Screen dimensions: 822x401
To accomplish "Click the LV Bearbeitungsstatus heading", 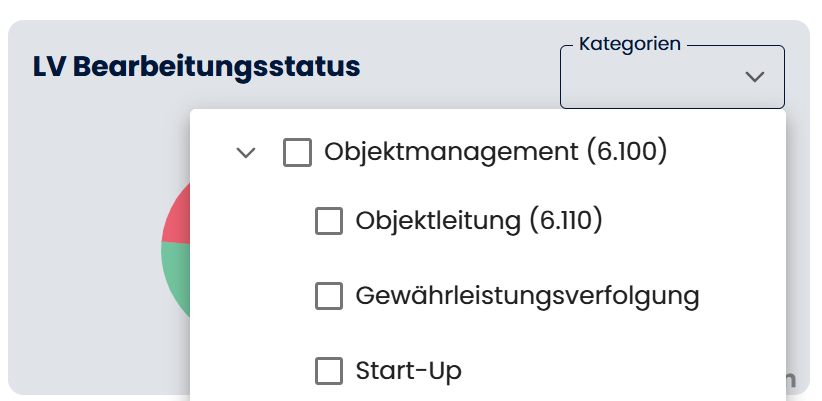I will tap(196, 67).
